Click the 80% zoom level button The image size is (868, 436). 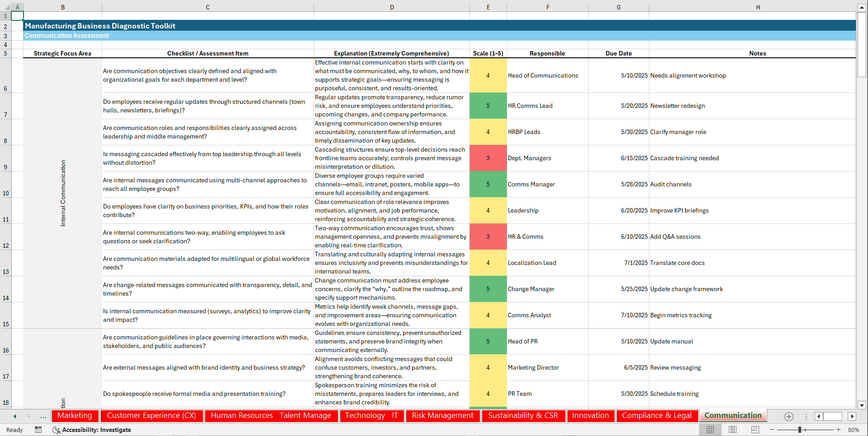pyautogui.click(x=854, y=430)
